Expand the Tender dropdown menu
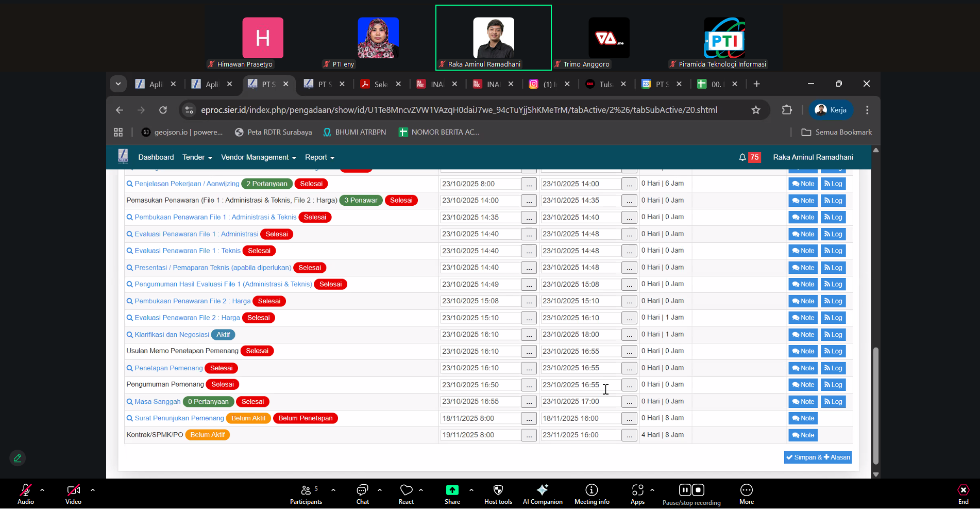Viewport: 980px width, 509px height. pos(197,157)
